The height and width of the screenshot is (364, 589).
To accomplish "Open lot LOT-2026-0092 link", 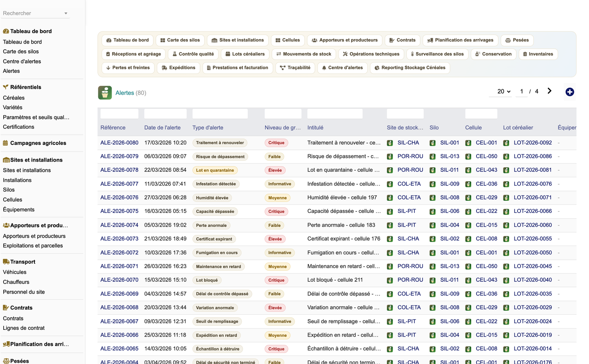I will [533, 143].
